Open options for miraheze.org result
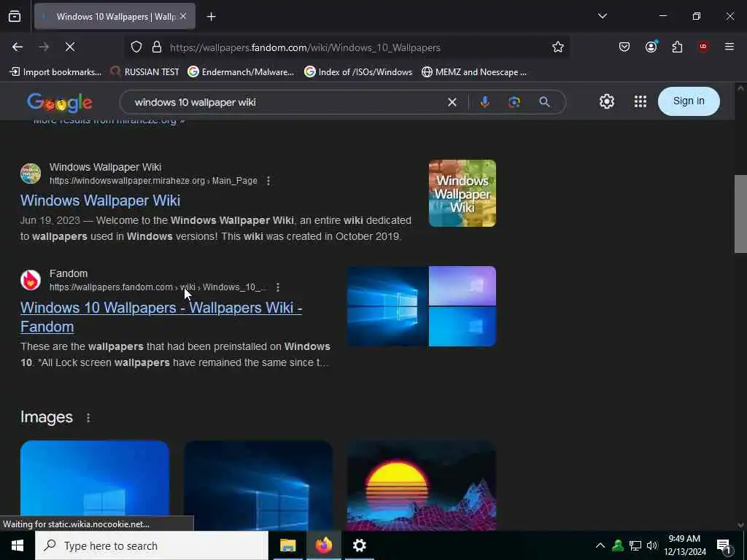Screen dimensions: 747x560 [x=268, y=181]
